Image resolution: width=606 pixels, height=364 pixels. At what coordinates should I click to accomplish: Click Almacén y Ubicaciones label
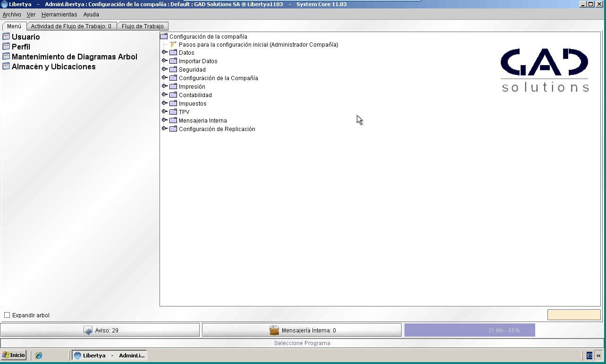pos(54,66)
